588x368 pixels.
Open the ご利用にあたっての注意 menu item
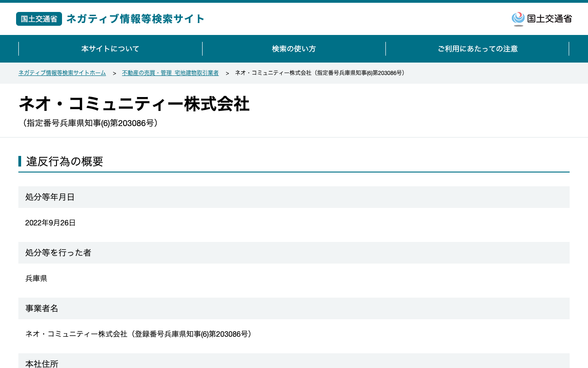coord(477,49)
